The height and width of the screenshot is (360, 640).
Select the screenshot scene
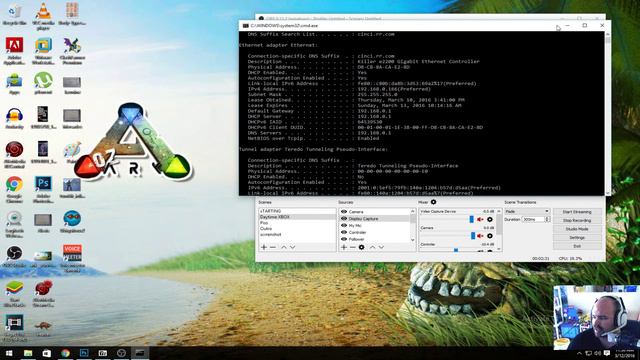pos(297,235)
